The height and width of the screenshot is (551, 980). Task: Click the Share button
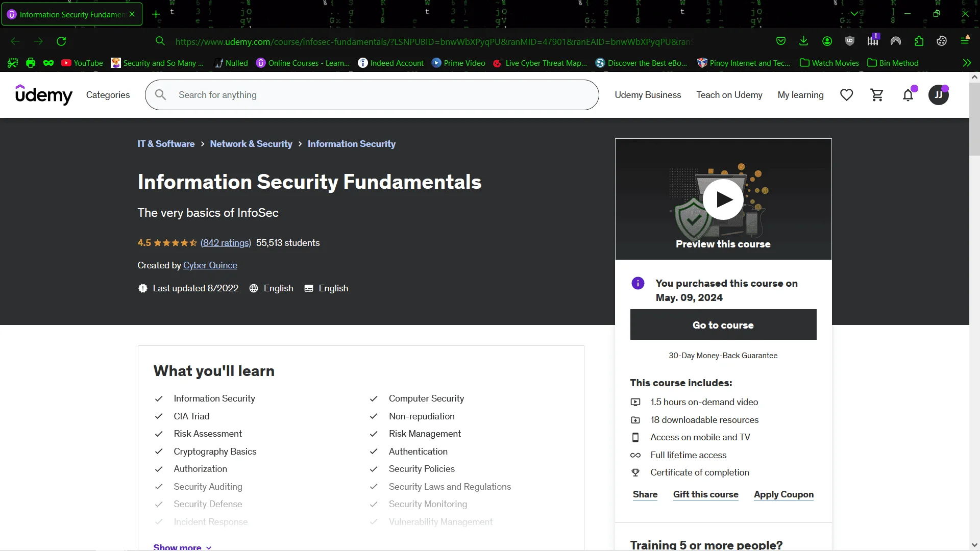(x=645, y=494)
